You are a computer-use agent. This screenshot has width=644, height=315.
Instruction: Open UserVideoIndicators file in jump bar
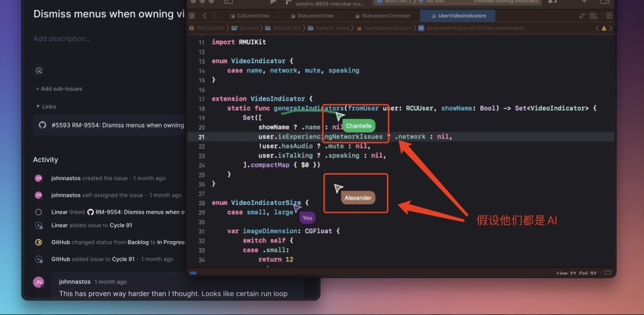[x=384, y=28]
